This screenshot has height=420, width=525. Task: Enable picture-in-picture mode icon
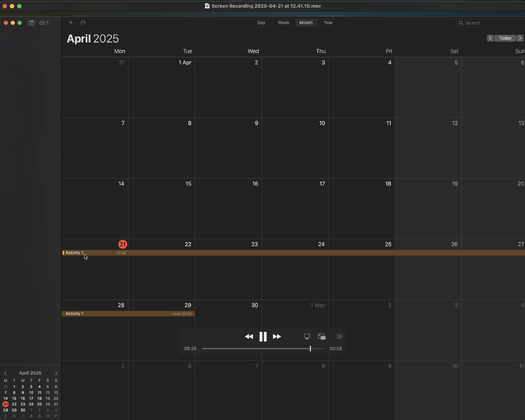coord(322,337)
